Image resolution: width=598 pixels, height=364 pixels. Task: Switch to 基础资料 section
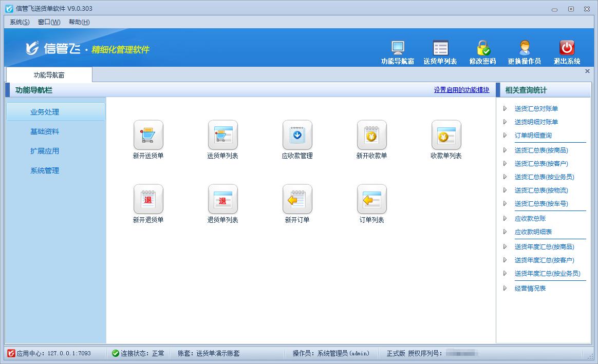[45, 131]
